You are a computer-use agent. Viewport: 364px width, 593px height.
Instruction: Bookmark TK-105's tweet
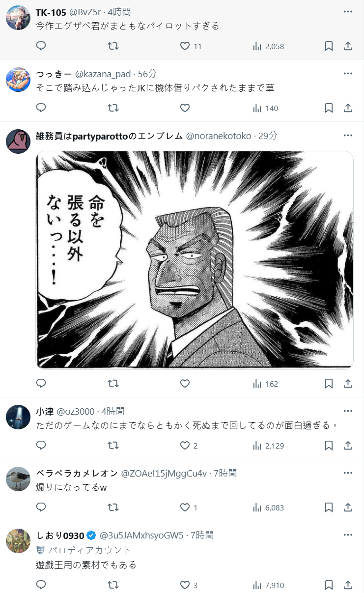pos(329,46)
